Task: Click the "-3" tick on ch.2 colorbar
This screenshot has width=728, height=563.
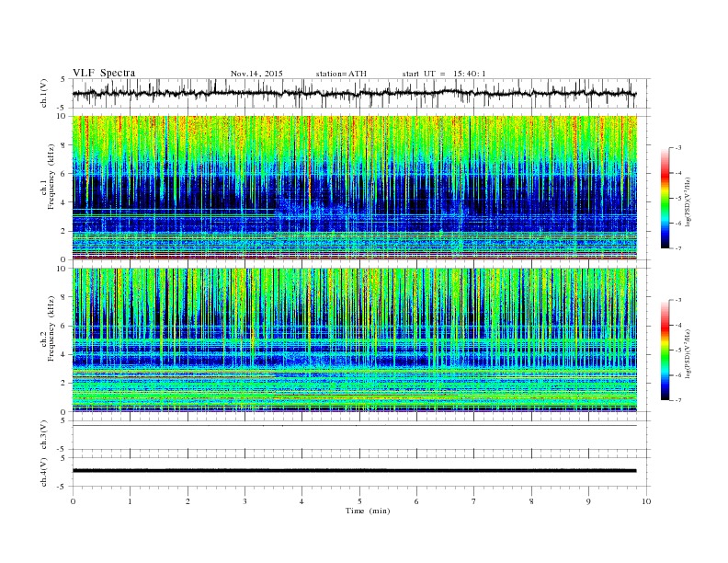Action: pos(678,300)
